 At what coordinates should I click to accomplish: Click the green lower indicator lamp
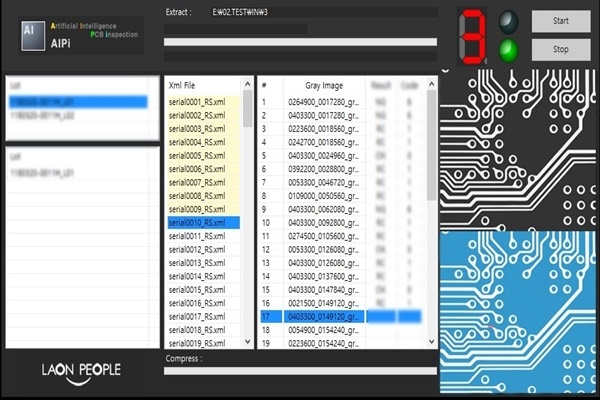pos(510,48)
